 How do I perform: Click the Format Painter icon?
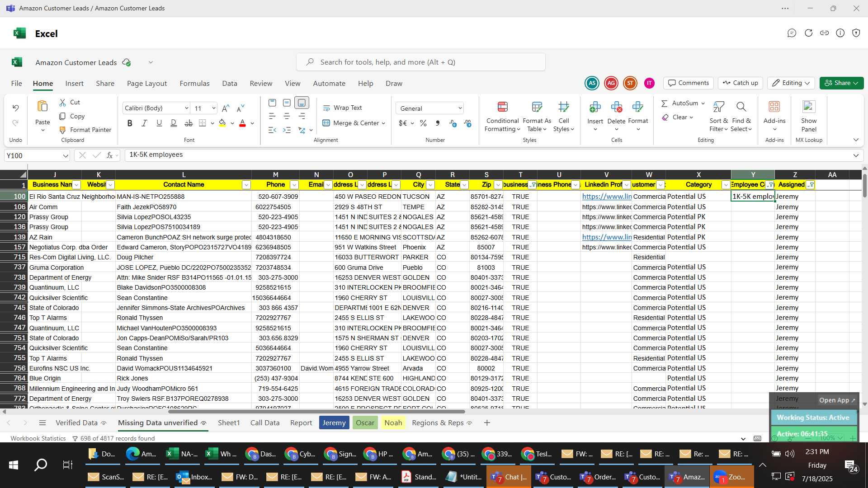(x=62, y=130)
